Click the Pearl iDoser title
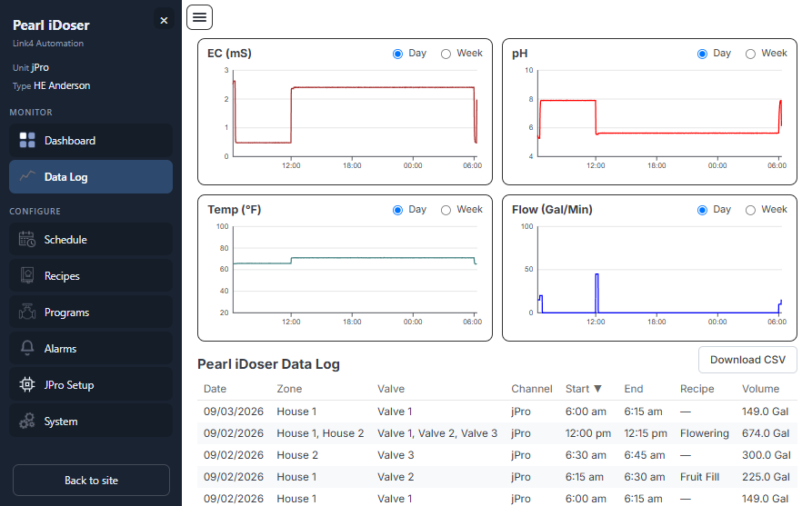The height and width of the screenshot is (506, 812). tap(51, 25)
